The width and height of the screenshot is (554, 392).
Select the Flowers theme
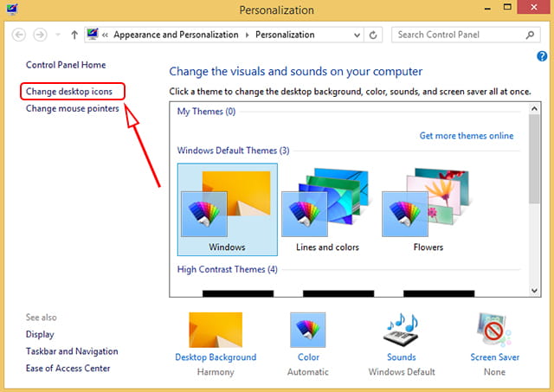pyautogui.click(x=428, y=209)
